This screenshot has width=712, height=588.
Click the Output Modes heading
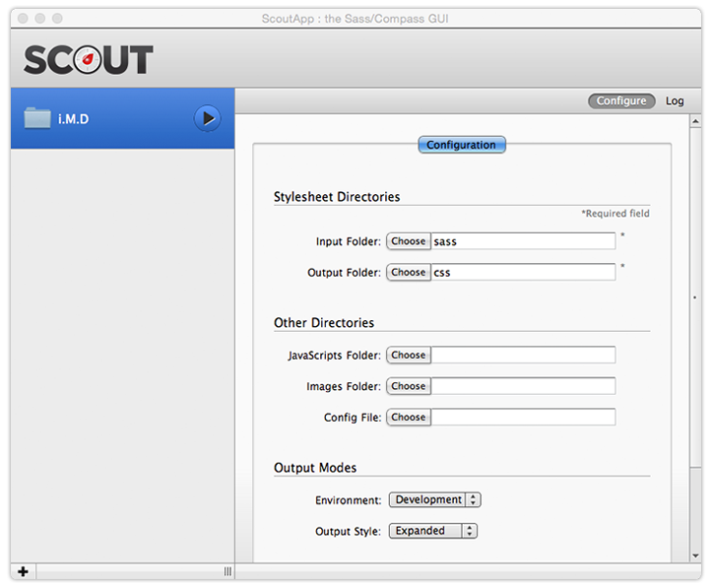(x=315, y=468)
